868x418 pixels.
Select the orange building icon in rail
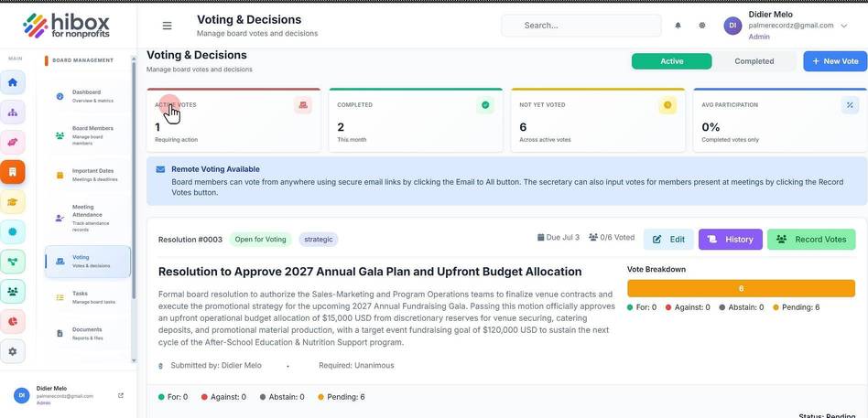coord(13,172)
